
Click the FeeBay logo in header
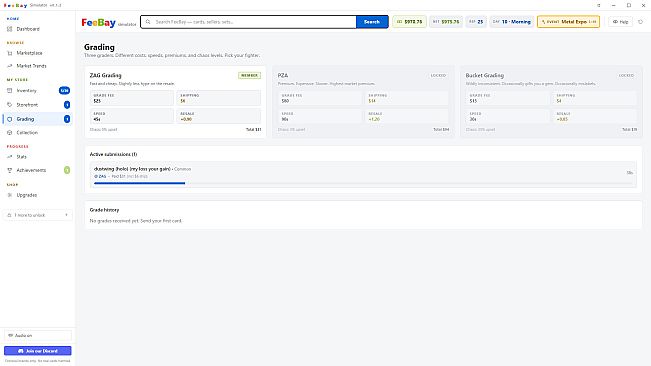(x=98, y=23)
